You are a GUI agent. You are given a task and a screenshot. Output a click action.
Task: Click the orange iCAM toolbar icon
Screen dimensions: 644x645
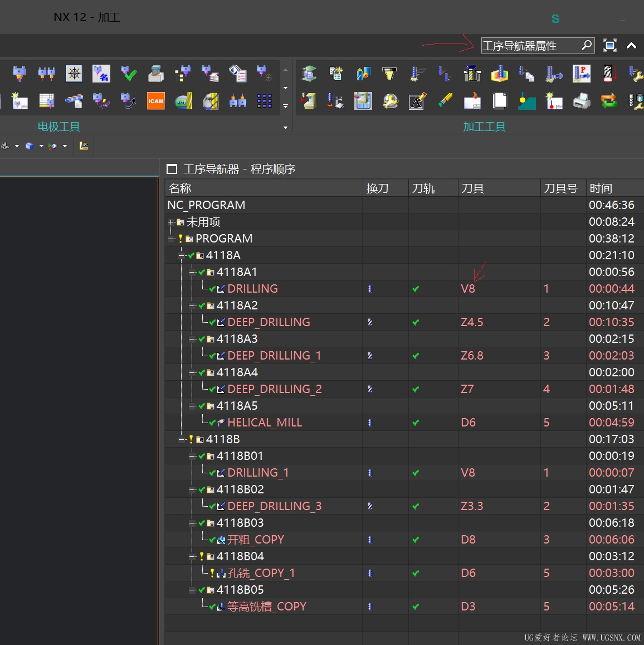(155, 101)
